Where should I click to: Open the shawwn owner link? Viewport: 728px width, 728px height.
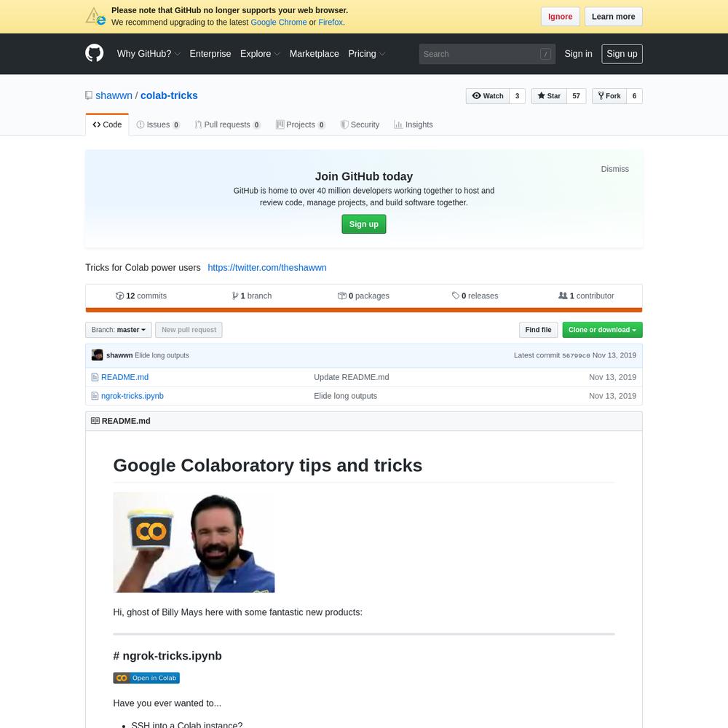click(x=114, y=95)
